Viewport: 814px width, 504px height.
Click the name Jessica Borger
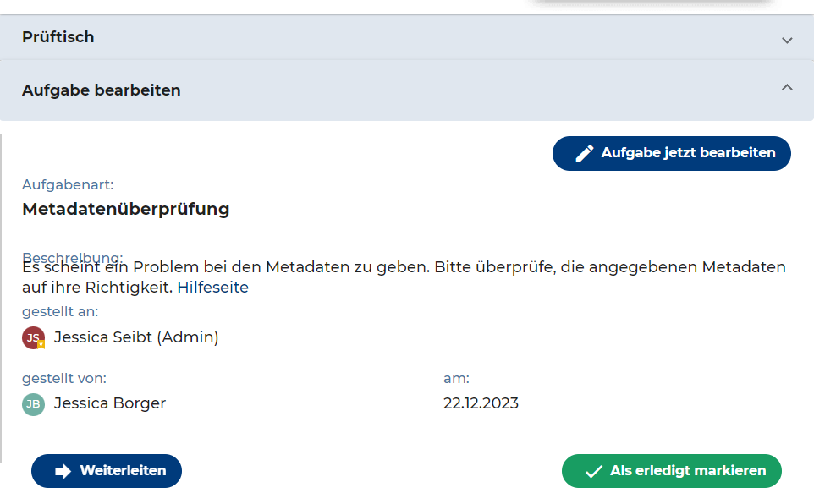[x=110, y=403]
